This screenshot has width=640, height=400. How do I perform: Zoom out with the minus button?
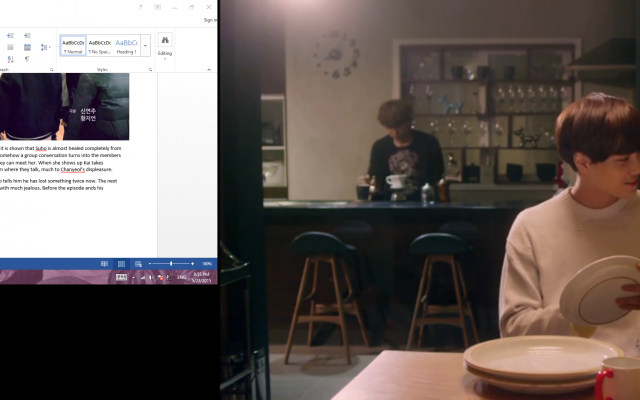[150, 264]
